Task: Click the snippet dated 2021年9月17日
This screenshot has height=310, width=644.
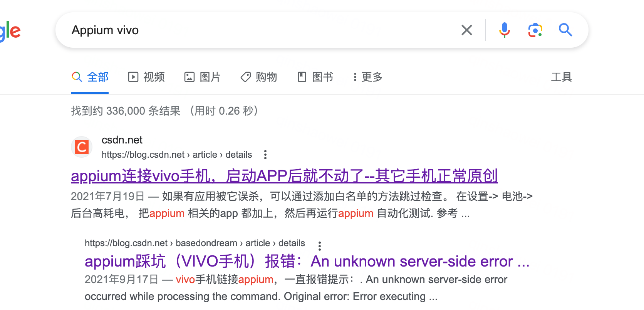Action: (296, 288)
